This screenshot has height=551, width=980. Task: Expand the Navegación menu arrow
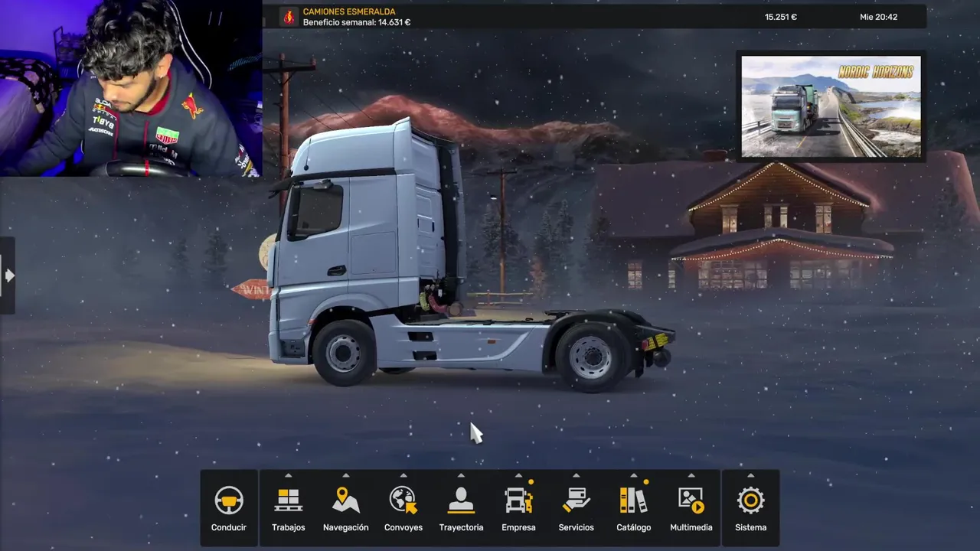(346, 475)
